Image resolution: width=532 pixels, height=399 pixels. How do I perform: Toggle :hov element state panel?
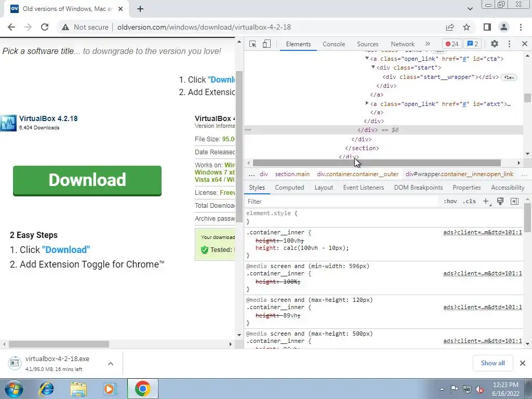450,202
